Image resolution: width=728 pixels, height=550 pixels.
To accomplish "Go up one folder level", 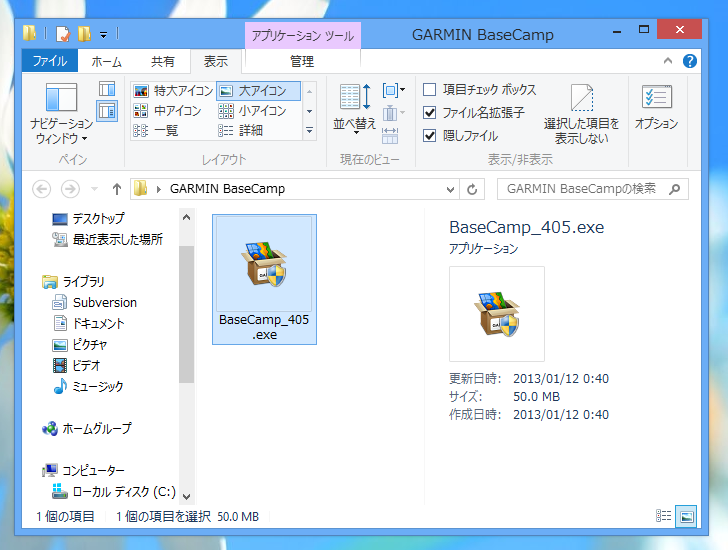I will point(117,189).
